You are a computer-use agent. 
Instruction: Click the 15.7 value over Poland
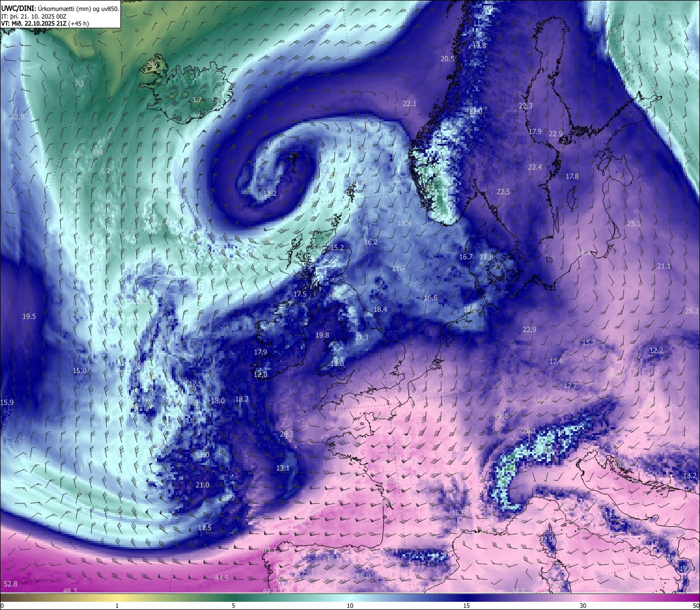(x=588, y=343)
